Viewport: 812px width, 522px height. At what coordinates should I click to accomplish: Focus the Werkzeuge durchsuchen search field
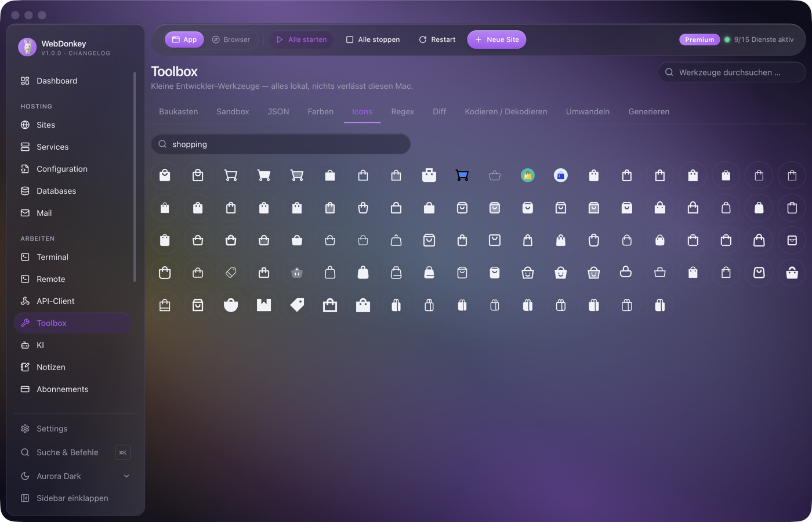(732, 72)
